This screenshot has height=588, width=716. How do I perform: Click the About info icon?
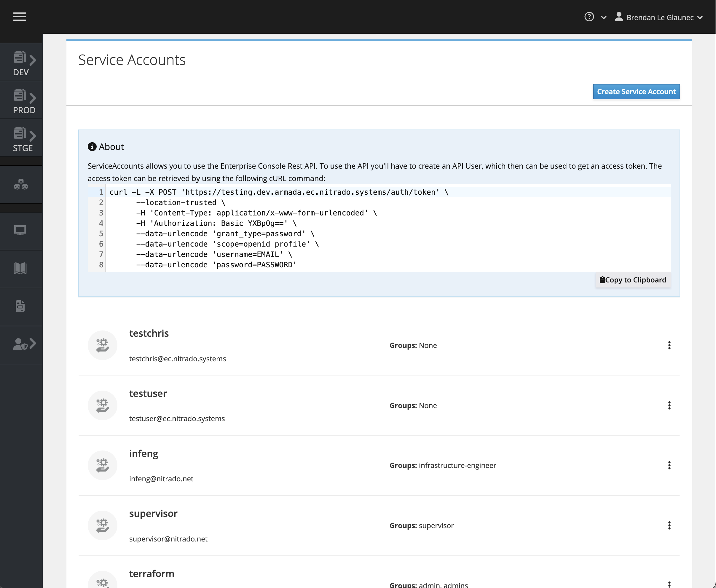(x=92, y=147)
